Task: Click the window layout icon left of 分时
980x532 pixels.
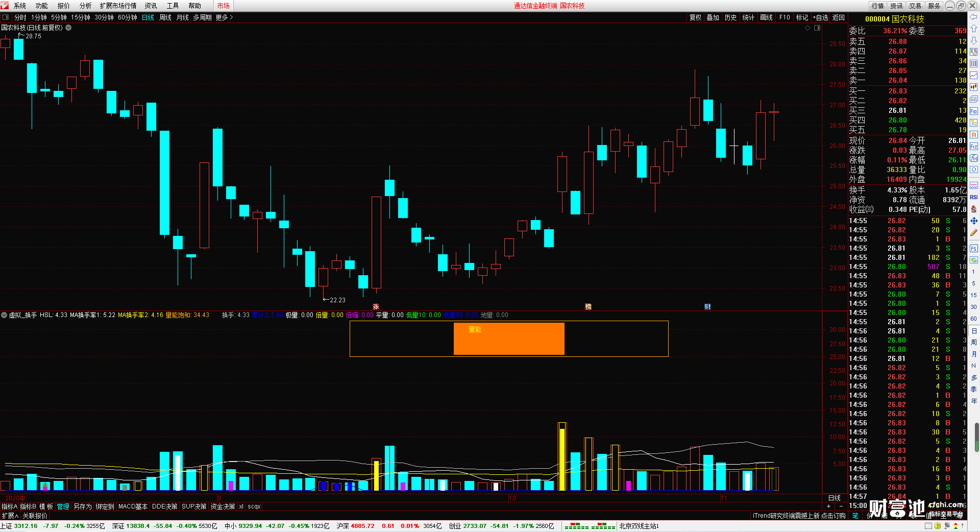Action: (6, 17)
